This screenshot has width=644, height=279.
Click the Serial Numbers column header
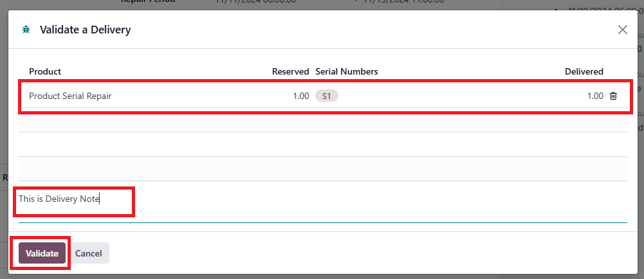[x=346, y=71]
